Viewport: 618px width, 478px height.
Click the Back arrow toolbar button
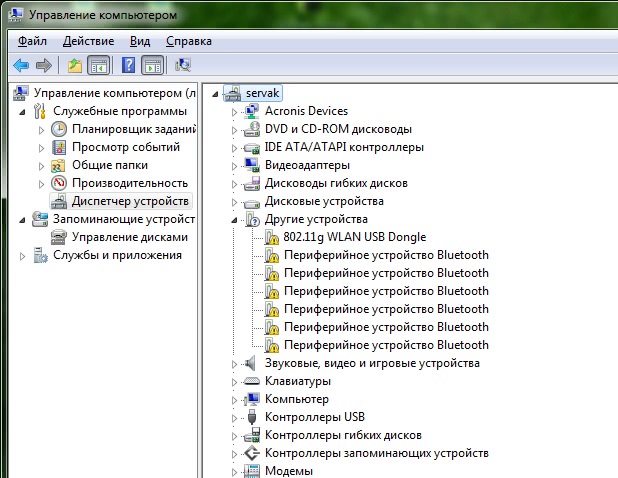tap(21, 65)
